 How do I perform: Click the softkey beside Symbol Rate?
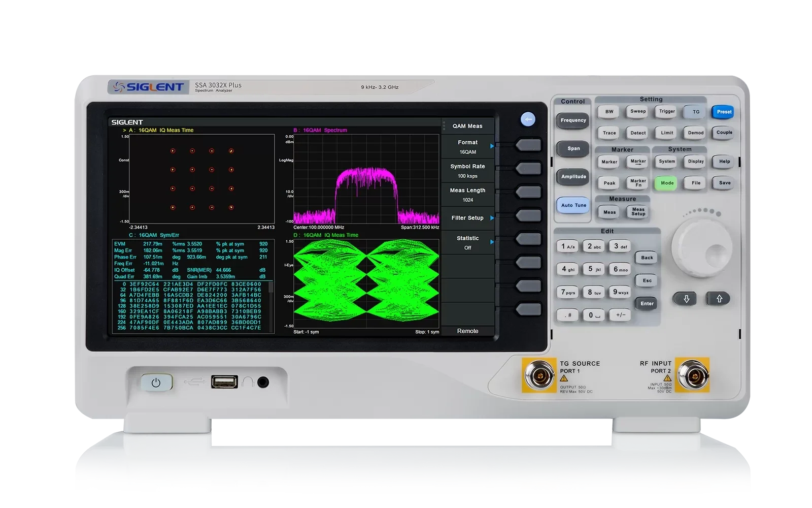[528, 169]
